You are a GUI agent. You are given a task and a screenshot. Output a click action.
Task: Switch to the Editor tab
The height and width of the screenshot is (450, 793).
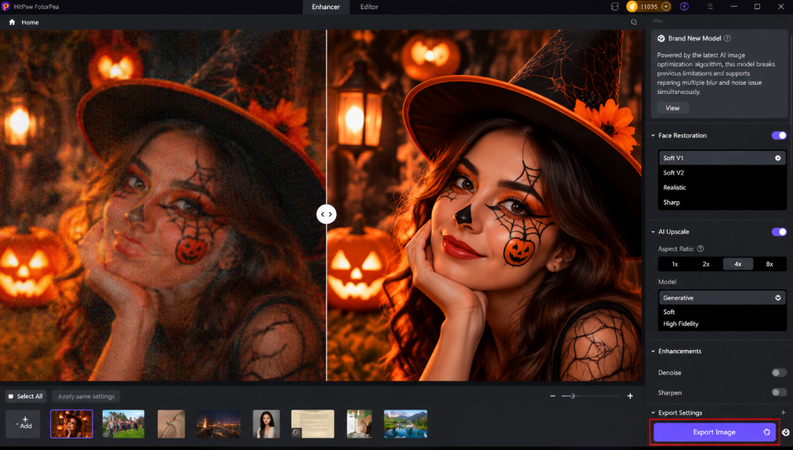(x=369, y=7)
